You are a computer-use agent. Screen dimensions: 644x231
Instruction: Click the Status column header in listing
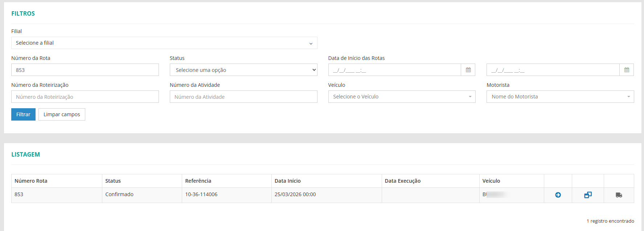pyautogui.click(x=113, y=181)
